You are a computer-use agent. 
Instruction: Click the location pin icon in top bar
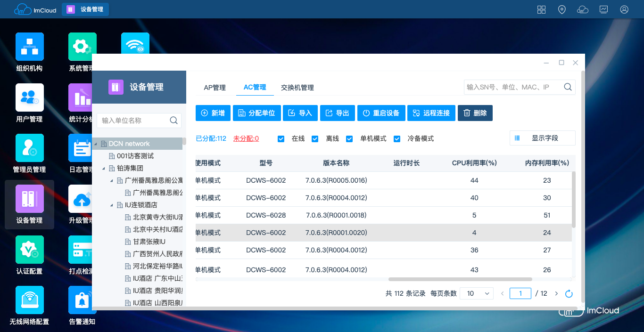(561, 9)
